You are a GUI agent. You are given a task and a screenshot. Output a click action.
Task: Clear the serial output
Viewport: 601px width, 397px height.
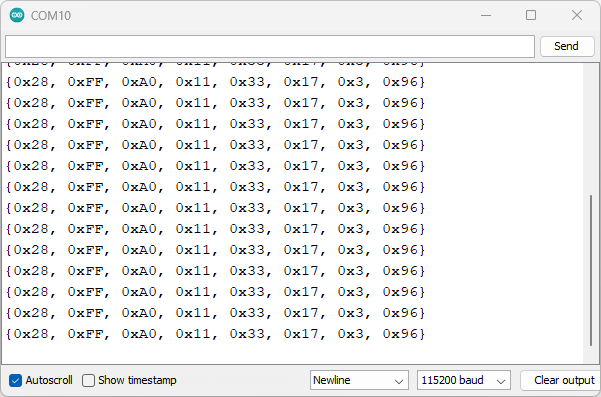(x=560, y=380)
